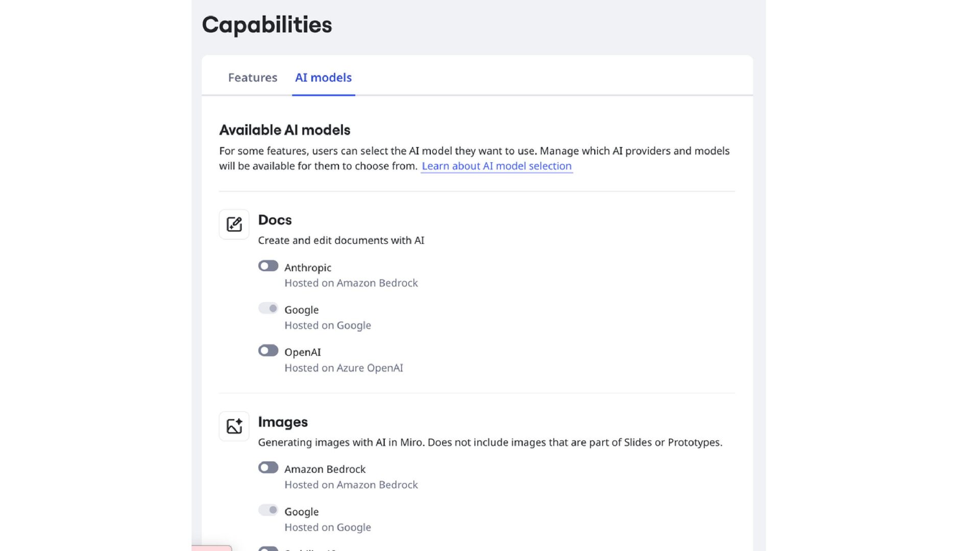
Task: Click the Capabilities page heading
Action: click(x=267, y=24)
